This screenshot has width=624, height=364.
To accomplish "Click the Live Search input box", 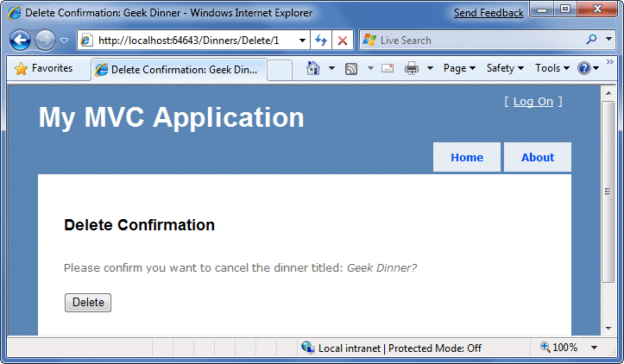I will (x=471, y=41).
